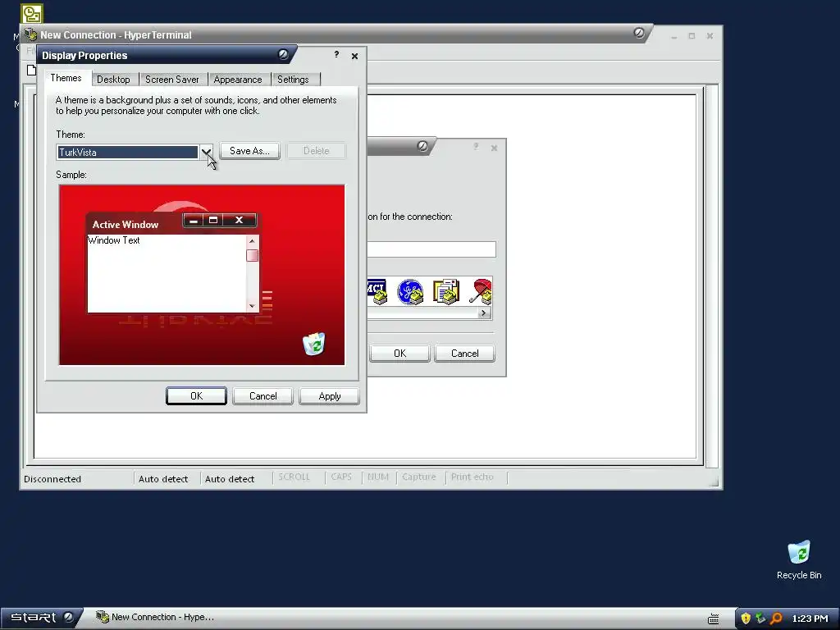840x630 pixels.
Task: Click the sample preview Recycle Bin icon
Action: (x=314, y=344)
